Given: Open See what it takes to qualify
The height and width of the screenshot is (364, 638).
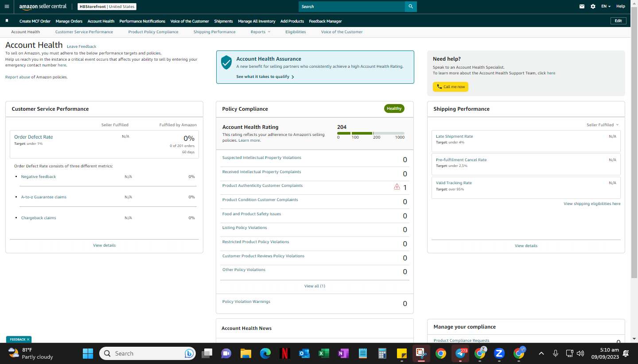Looking at the screenshot, I should [x=265, y=77].
